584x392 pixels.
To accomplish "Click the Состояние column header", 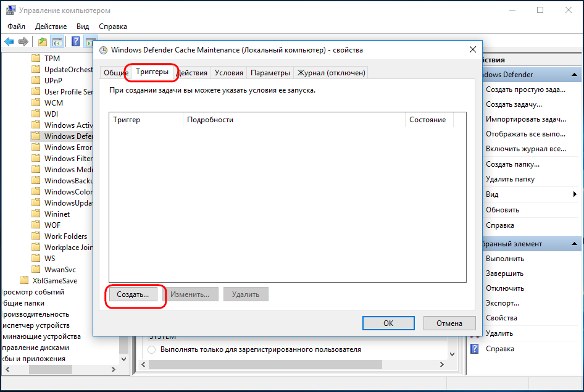I will (429, 120).
